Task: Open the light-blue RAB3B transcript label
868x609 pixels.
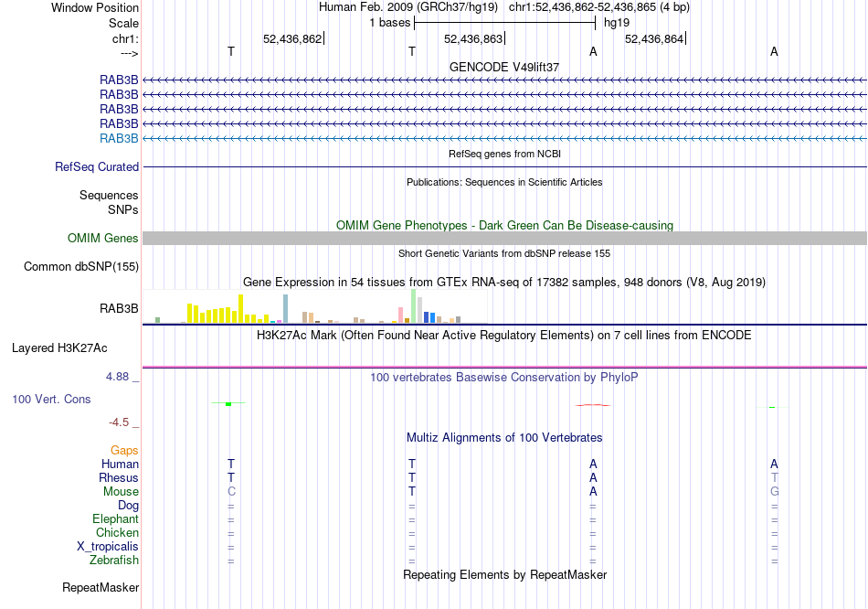Action: pyautogui.click(x=119, y=139)
